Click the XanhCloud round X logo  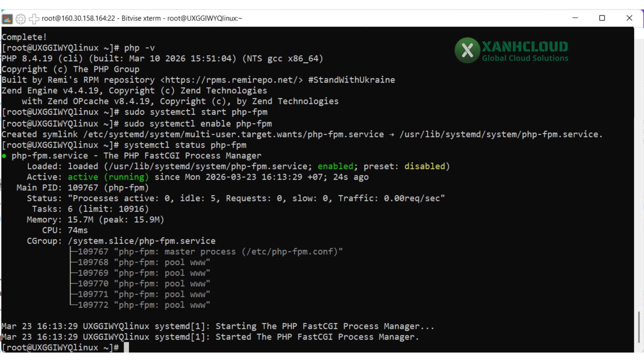(467, 50)
